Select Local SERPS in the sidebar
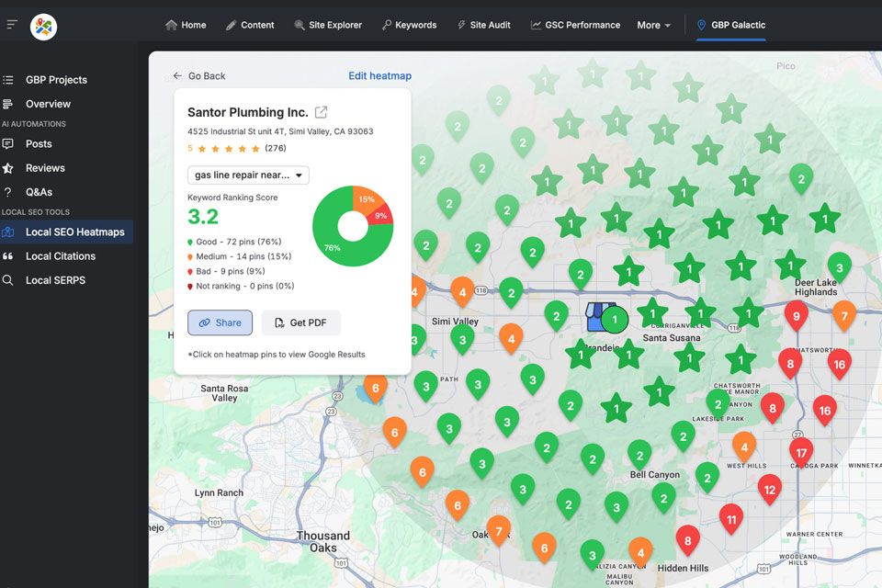This screenshot has width=882, height=588. pyautogui.click(x=55, y=280)
